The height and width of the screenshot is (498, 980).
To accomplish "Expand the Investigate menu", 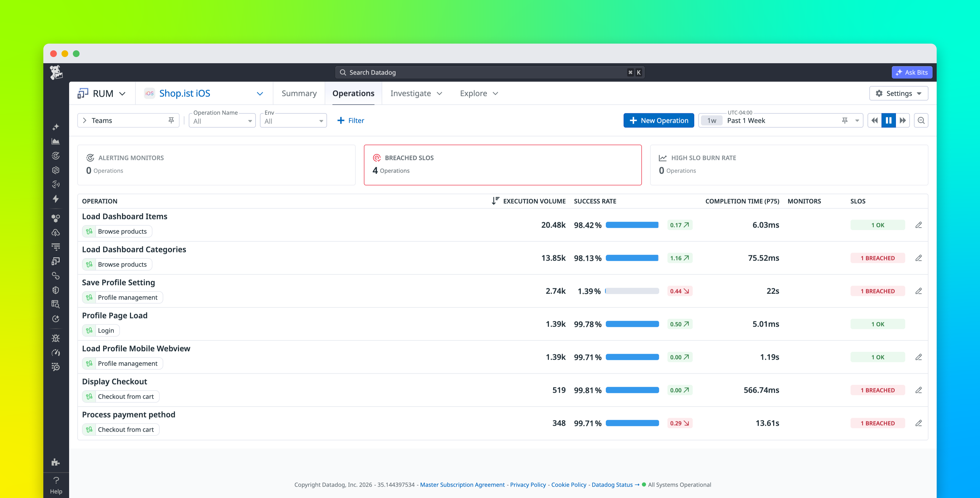I will [x=416, y=93].
